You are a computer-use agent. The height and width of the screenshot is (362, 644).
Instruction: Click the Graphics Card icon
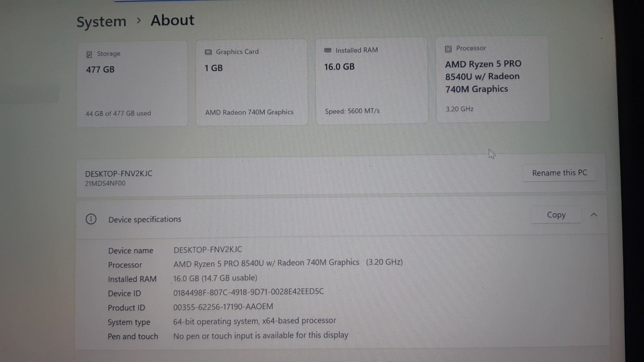pos(208,52)
